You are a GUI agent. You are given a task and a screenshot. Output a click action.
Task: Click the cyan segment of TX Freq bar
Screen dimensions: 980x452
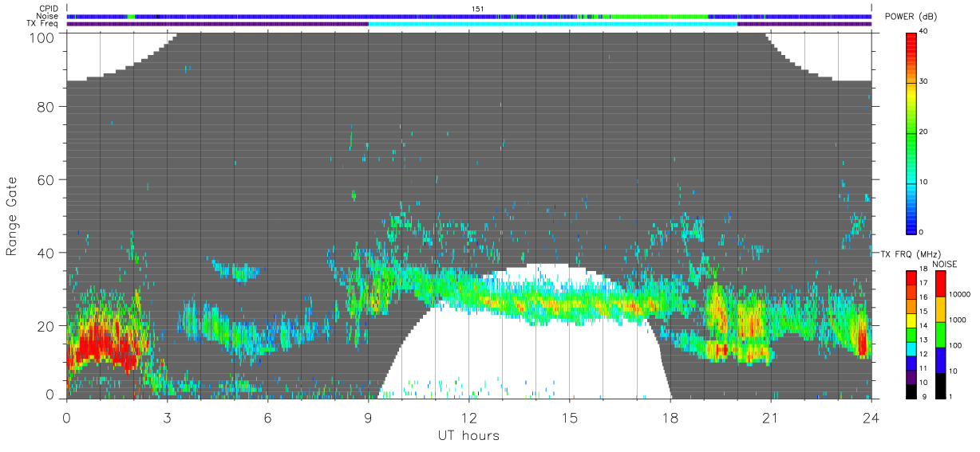tap(553, 24)
